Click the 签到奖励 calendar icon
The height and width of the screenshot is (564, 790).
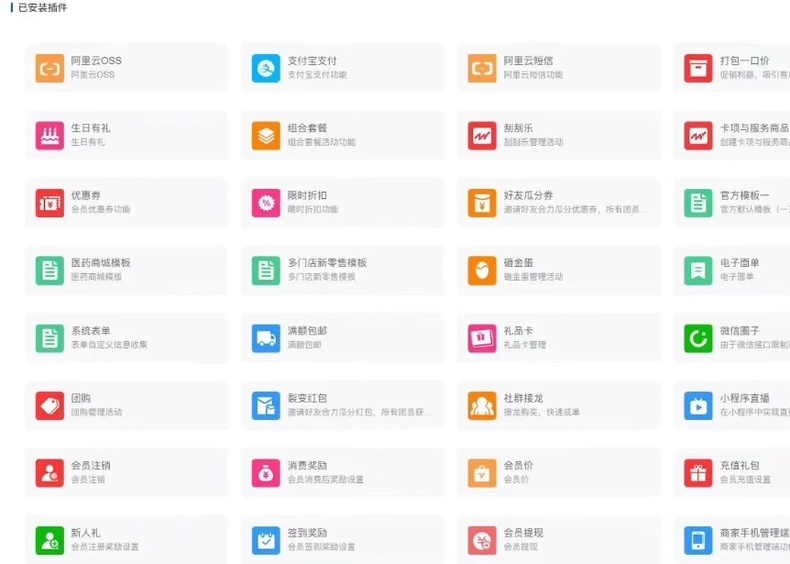click(x=266, y=540)
